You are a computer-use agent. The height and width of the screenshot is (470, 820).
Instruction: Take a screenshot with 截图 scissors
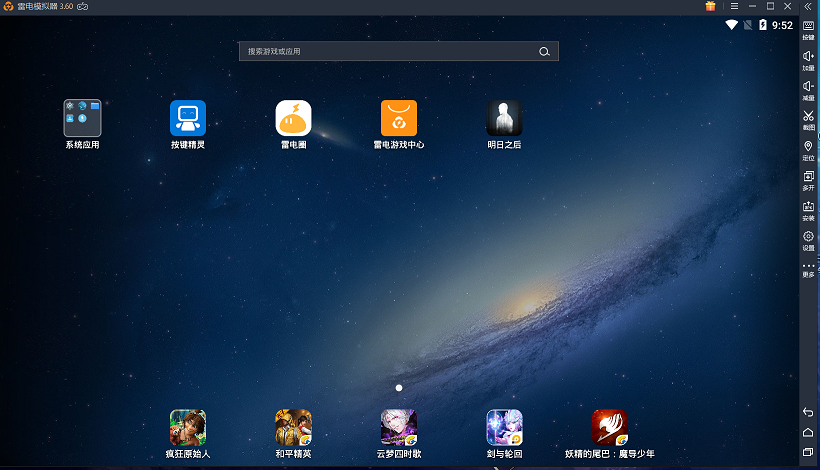(808, 119)
